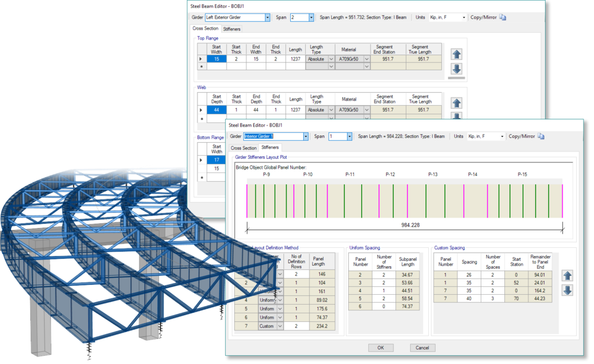Click the OK button

381,348
